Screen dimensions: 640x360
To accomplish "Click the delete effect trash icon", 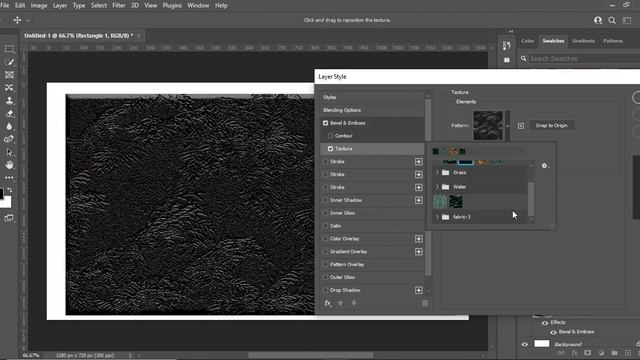I will pyautogui.click(x=424, y=303).
